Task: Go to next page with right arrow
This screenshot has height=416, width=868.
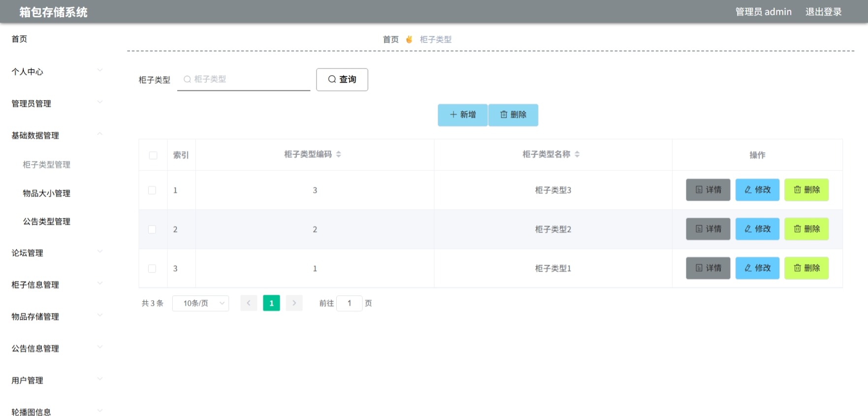Action: (x=294, y=303)
